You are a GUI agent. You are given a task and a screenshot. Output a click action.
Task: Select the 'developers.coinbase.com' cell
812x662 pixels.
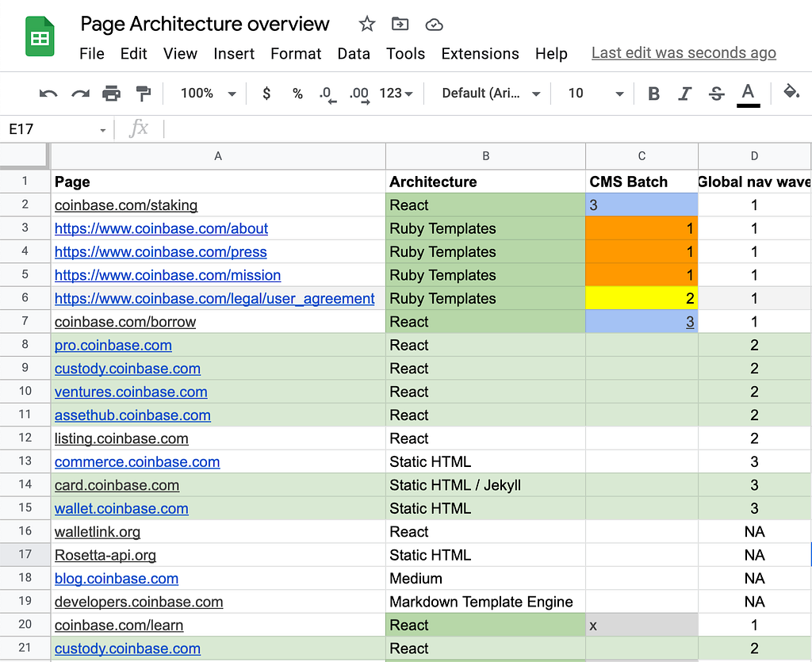[x=218, y=602]
